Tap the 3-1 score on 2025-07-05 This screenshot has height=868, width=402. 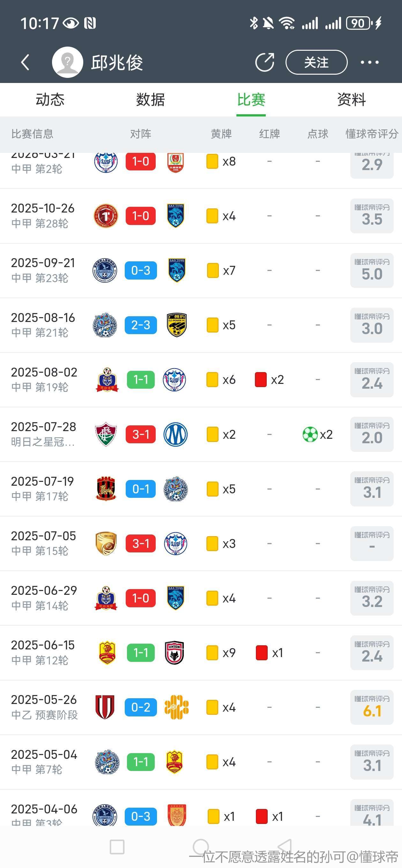click(x=141, y=543)
